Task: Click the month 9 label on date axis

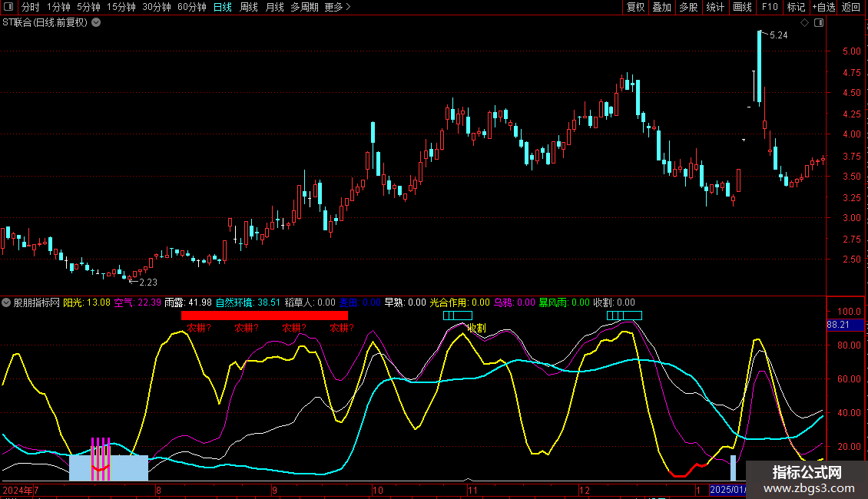Action: [274, 490]
